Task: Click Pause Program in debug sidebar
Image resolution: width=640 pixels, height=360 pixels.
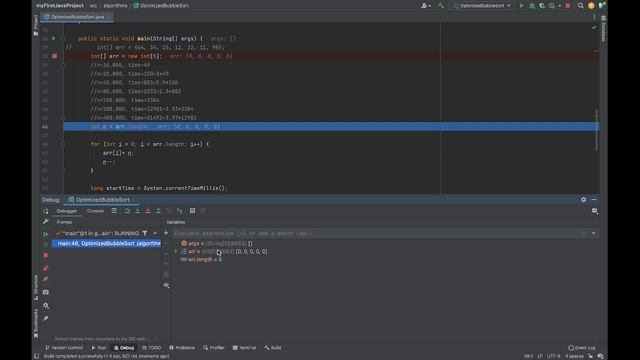Action: tap(45, 244)
